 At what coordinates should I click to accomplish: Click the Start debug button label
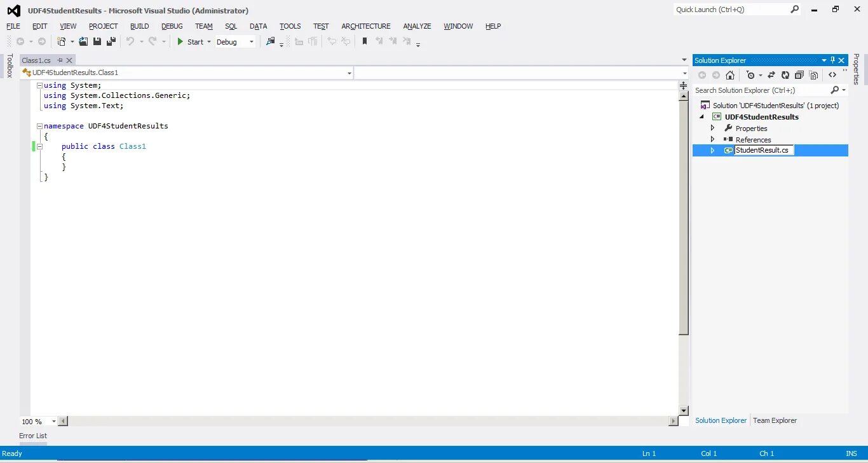click(x=195, y=42)
